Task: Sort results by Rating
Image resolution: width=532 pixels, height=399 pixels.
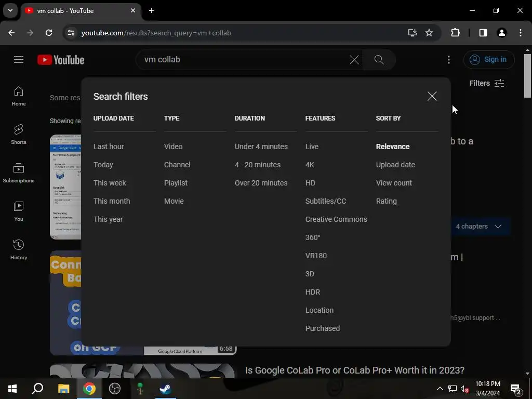Action: (386, 201)
